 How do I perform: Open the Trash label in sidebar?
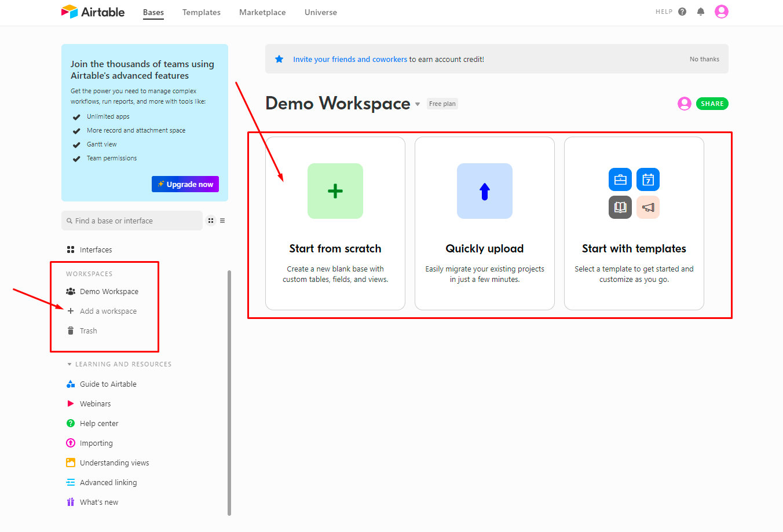pyautogui.click(x=89, y=331)
